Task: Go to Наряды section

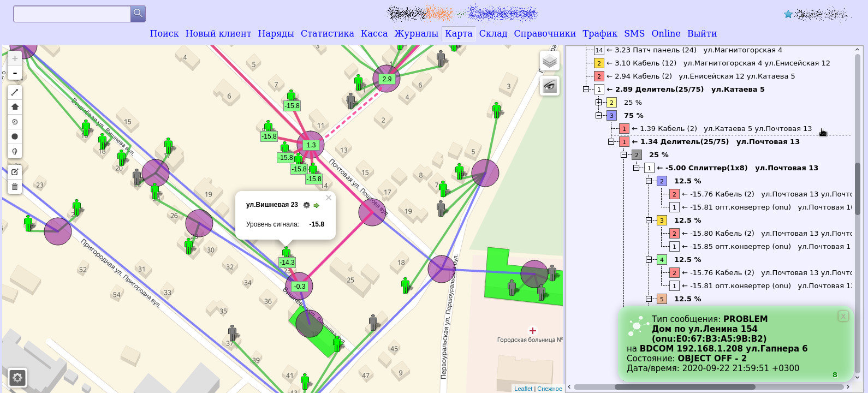Action: [276, 33]
